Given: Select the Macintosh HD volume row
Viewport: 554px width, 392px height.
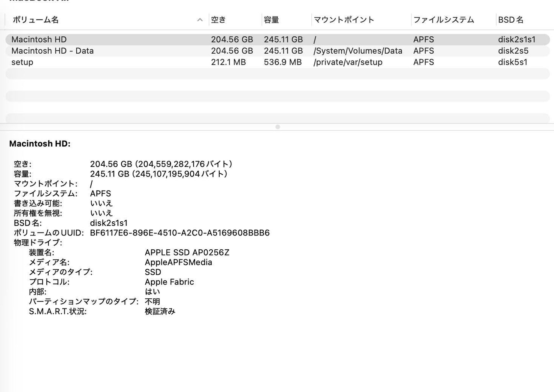Looking at the screenshot, I should [278, 40].
